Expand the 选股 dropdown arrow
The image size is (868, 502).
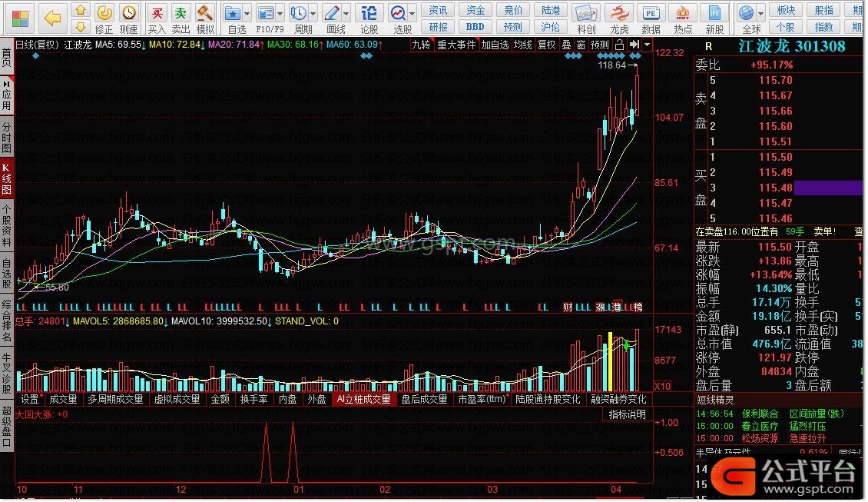click(412, 13)
